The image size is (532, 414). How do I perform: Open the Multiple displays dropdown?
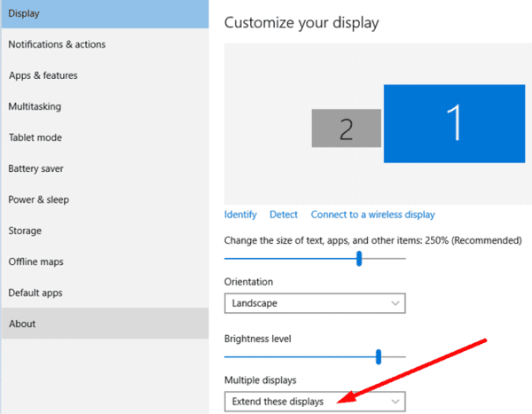coord(315,402)
